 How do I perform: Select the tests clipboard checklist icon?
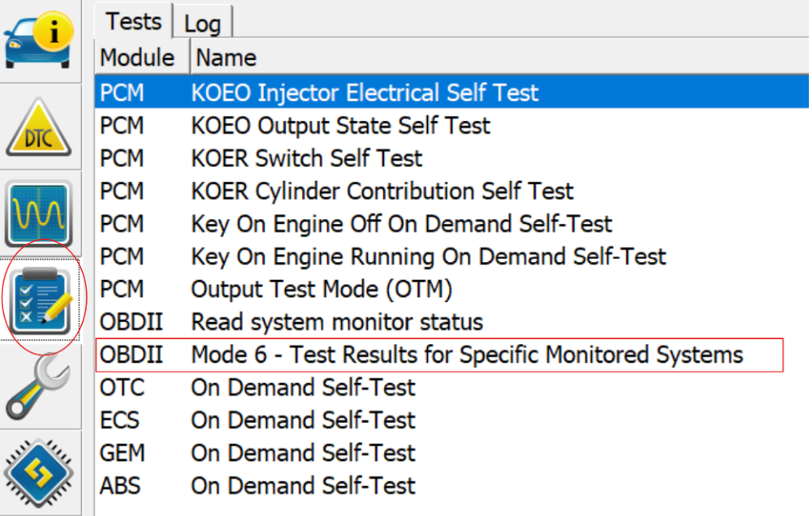(x=40, y=300)
